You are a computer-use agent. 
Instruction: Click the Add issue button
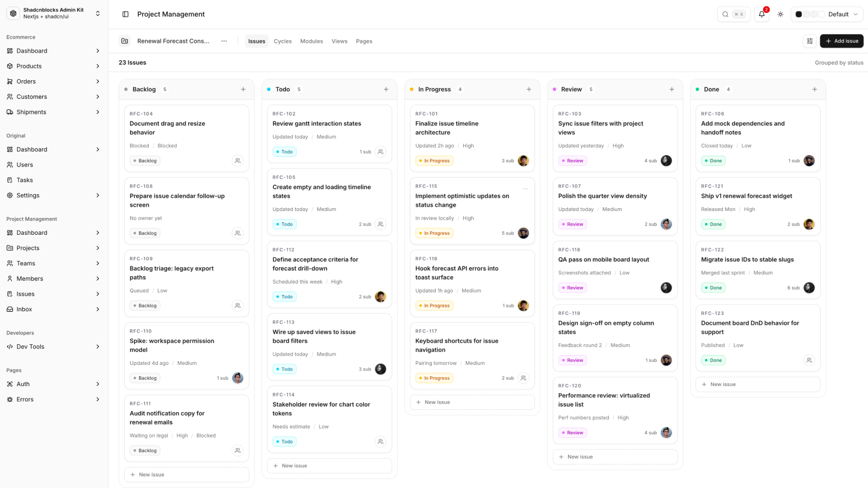click(x=841, y=41)
